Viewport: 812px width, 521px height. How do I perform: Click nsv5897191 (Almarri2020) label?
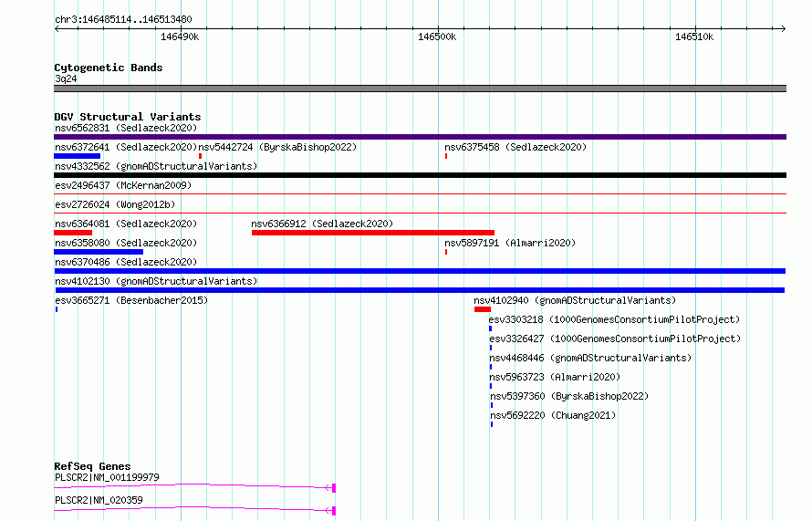click(x=510, y=243)
